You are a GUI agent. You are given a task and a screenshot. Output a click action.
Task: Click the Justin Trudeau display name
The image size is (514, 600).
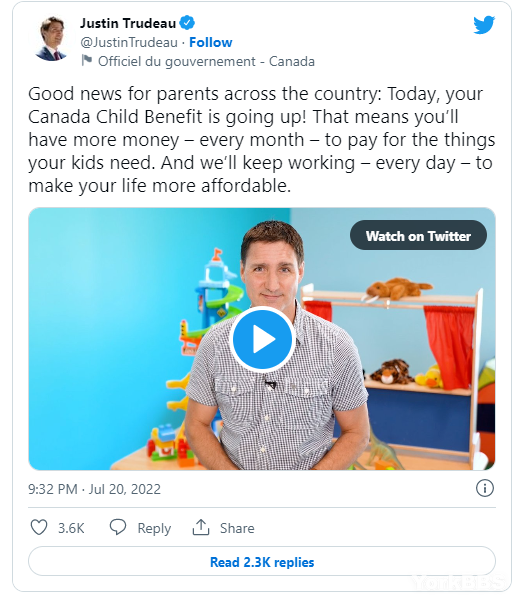tap(128, 23)
